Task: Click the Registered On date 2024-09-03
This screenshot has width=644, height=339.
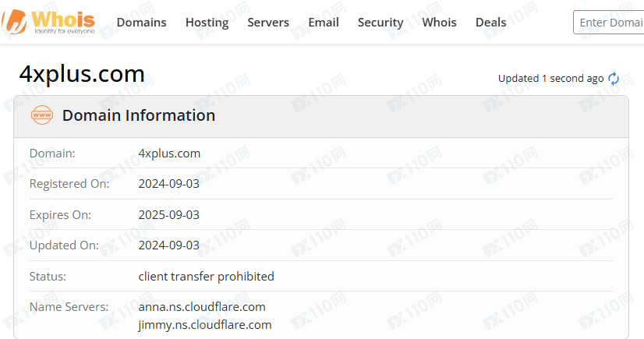Action: pos(169,183)
